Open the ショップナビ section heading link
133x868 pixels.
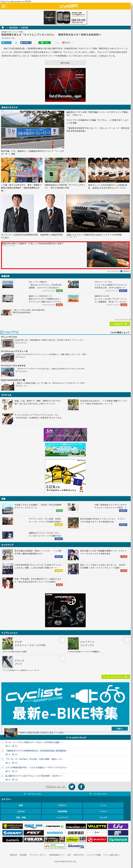click(x=10, y=332)
